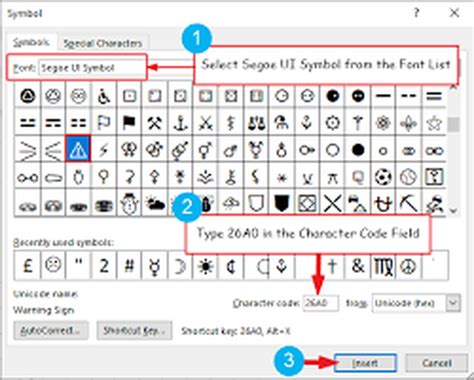Click the symbol grid scrollbar thumb

pyautogui.click(x=453, y=124)
